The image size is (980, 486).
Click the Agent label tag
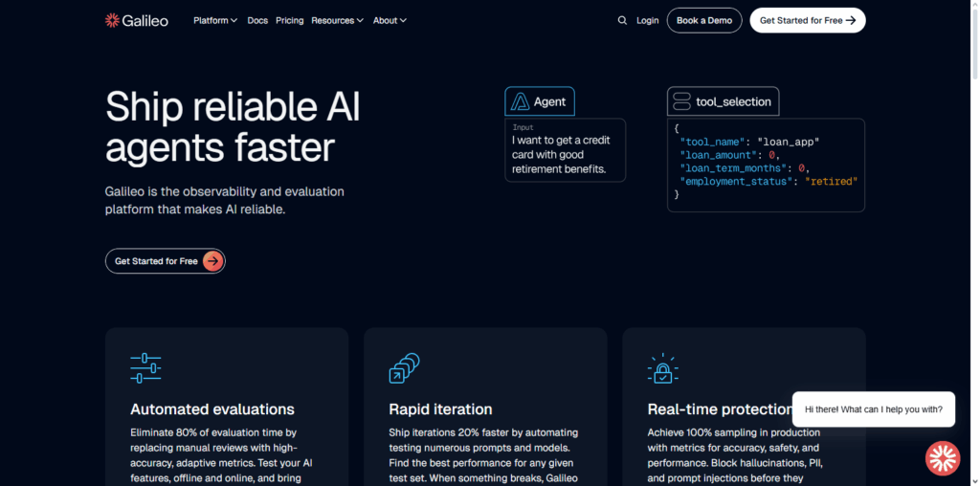click(540, 101)
